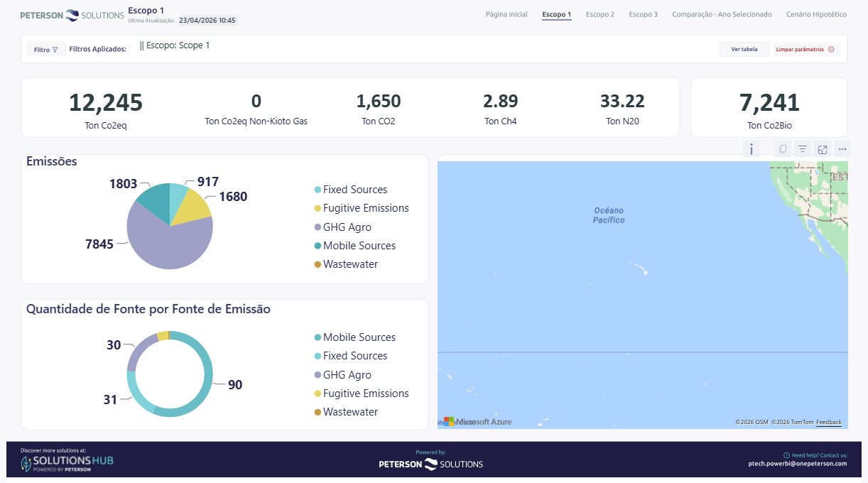Viewport: 868px width, 483px height.
Task: Click the Solutions Hub logo in the footer
Action: 67,463
